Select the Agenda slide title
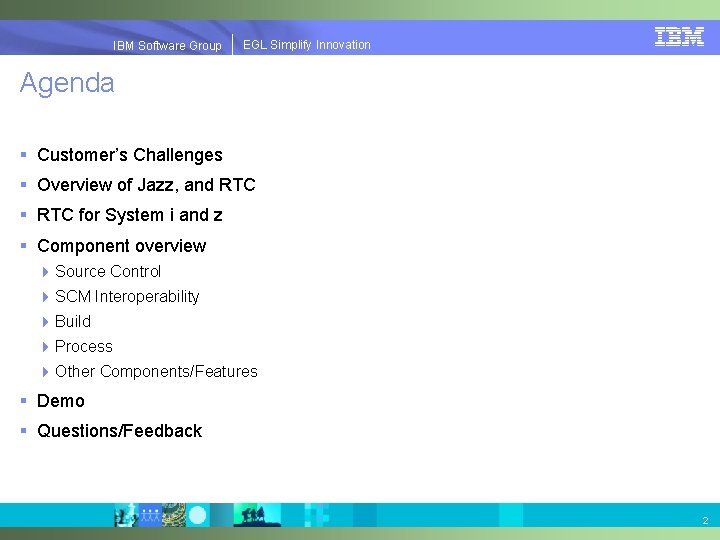This screenshot has height=540, width=720. (67, 84)
